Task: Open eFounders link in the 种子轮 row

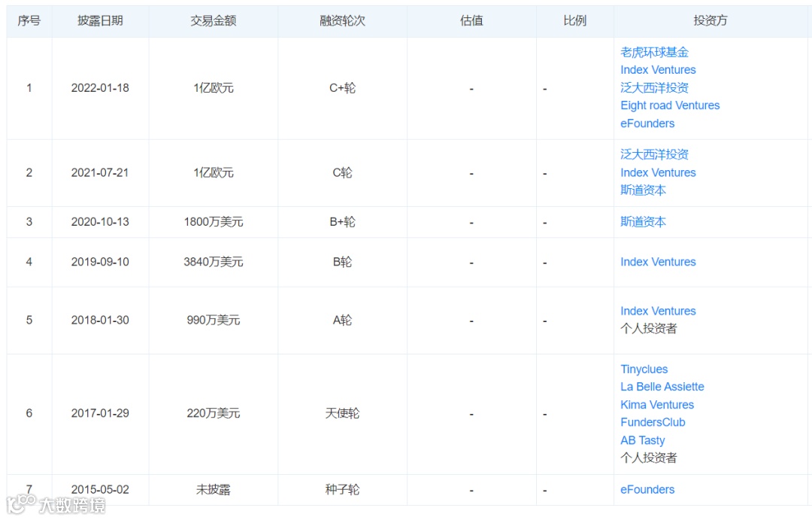Action: (x=647, y=490)
